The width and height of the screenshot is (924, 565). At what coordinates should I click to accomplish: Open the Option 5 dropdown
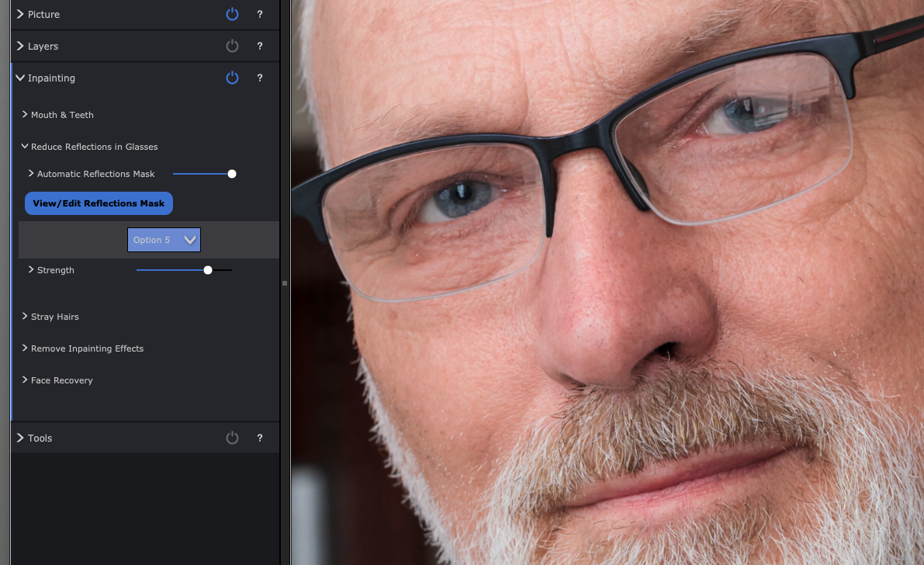[x=164, y=240]
